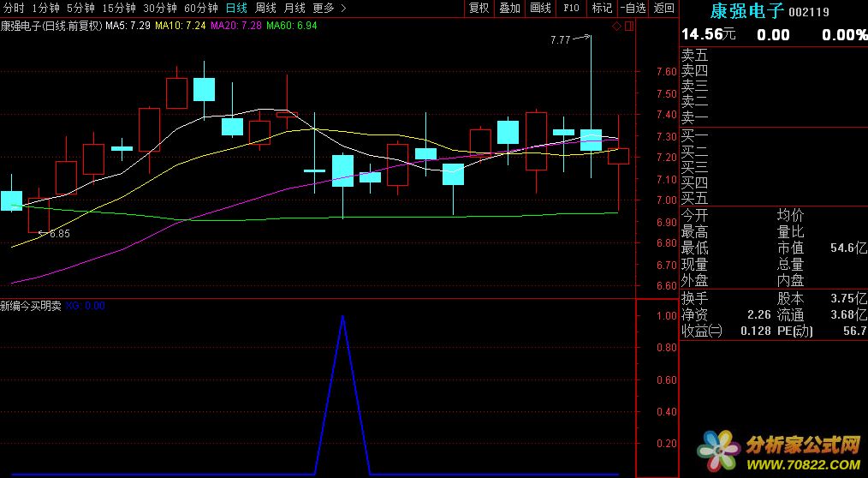
Task: Click the 7.60 price axis label
Action: [667, 71]
